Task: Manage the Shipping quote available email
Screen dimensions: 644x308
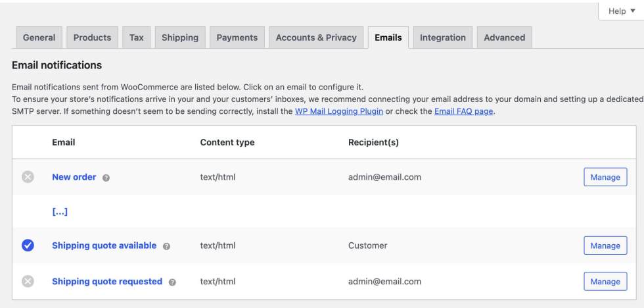Action: 605,245
